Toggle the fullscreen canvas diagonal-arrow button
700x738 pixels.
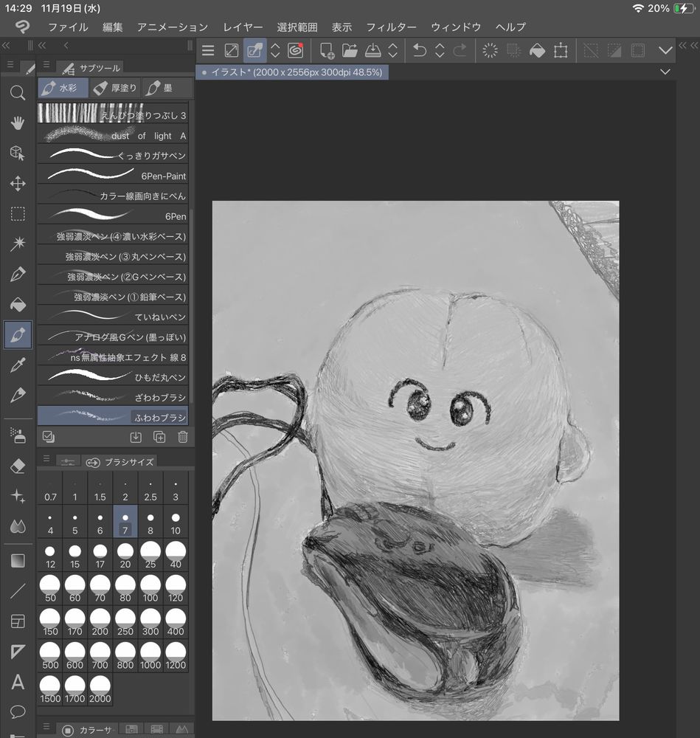[x=232, y=50]
